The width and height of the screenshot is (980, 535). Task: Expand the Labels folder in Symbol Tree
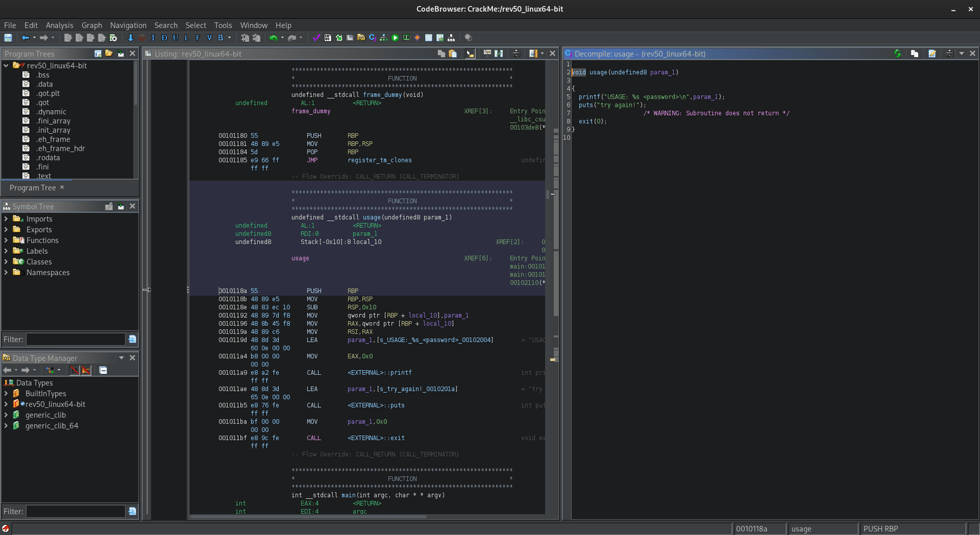tap(6, 251)
